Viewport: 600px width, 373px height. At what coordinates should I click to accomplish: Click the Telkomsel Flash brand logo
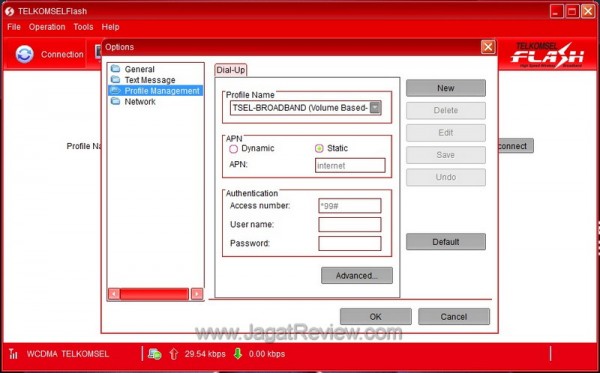tap(547, 55)
